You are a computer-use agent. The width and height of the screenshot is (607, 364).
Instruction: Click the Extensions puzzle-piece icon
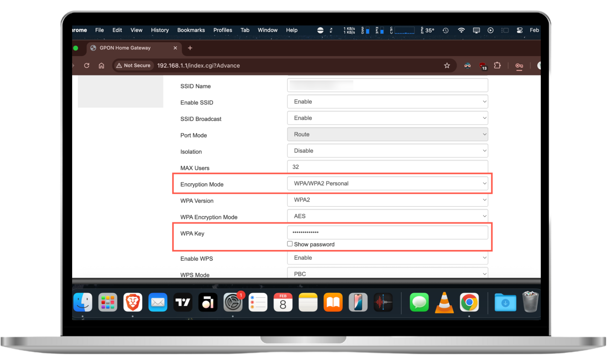(x=497, y=66)
